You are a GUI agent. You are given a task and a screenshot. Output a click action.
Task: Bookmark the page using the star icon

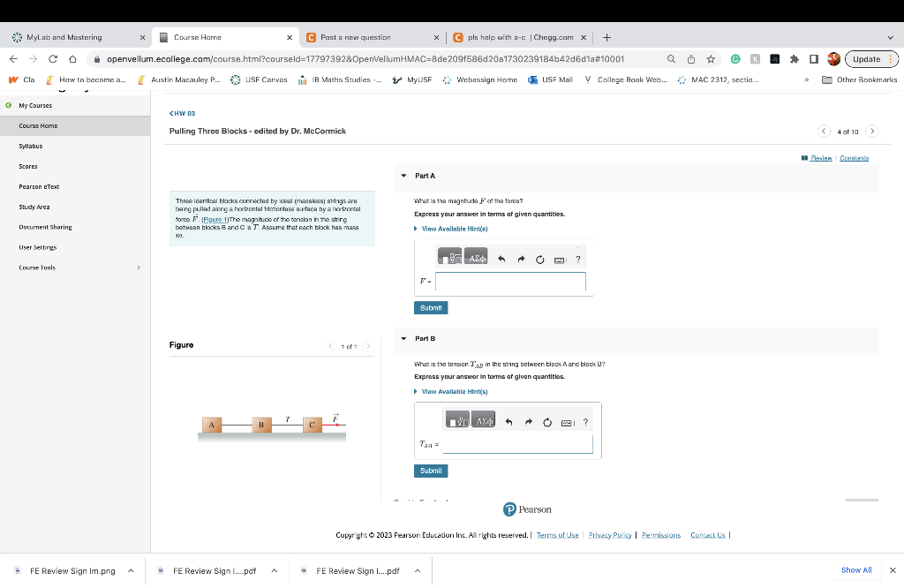pyautogui.click(x=710, y=58)
